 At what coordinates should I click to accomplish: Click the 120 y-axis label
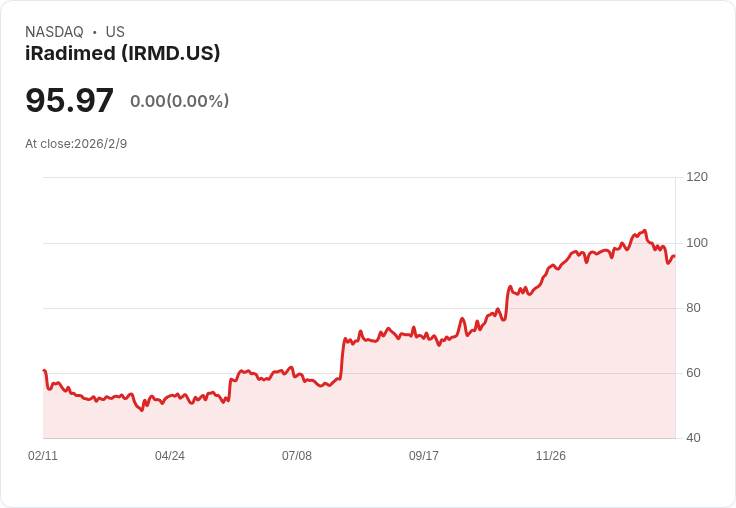pos(697,177)
